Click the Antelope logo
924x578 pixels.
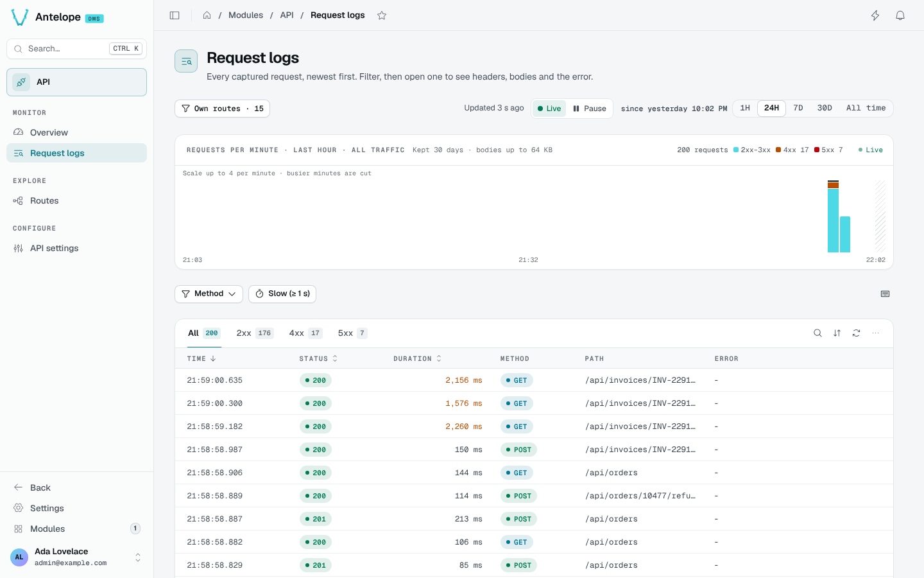[20, 17]
